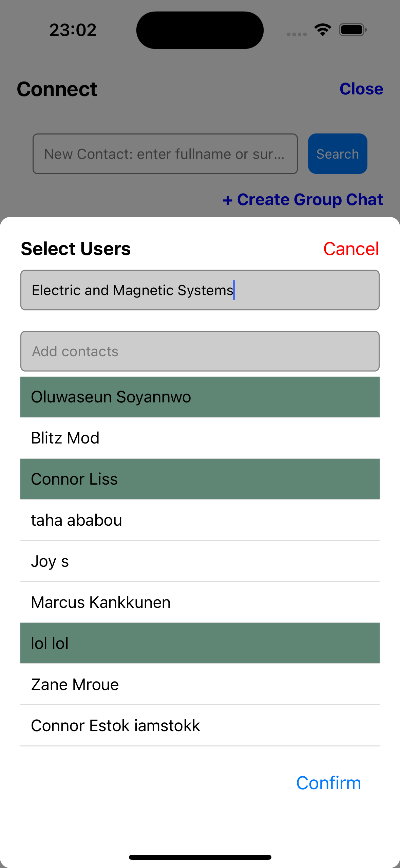Click the Add contacts input field
This screenshot has height=868, width=400.
click(200, 351)
